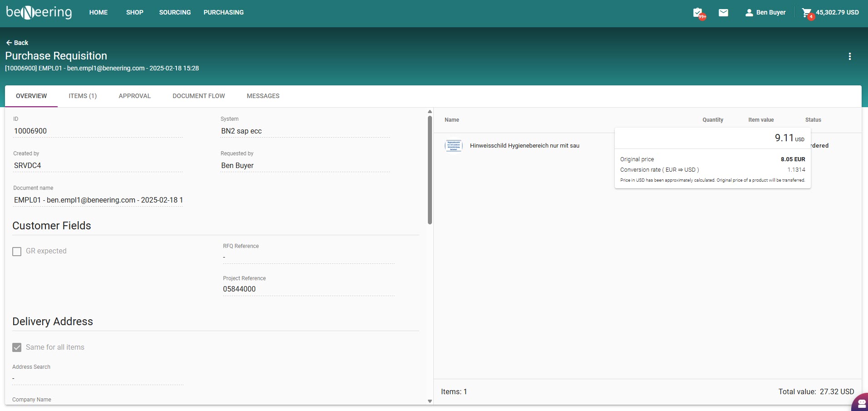Open the mail messages envelope icon

point(723,13)
